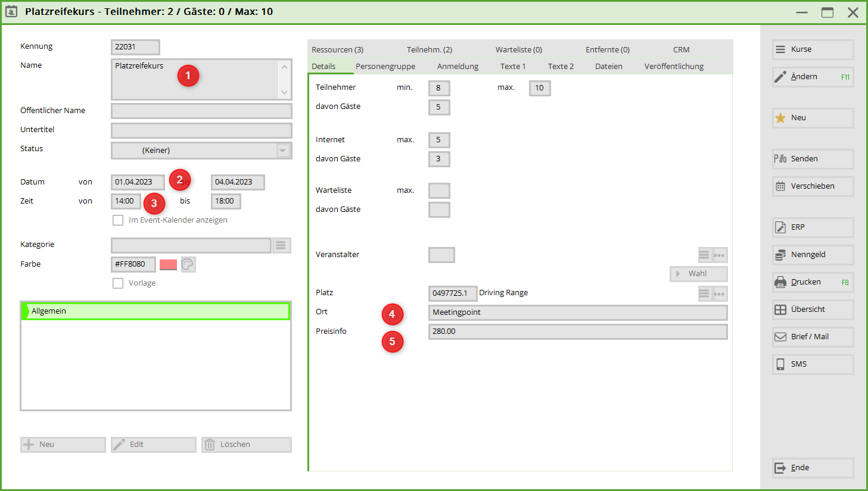The width and height of the screenshot is (868, 491).
Task: Expand the Status dropdown
Action: [x=283, y=151]
